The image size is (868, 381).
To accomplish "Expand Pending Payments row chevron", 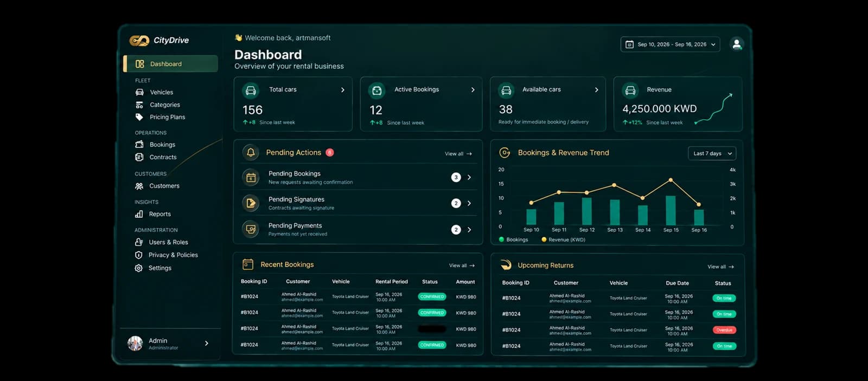I will [x=469, y=230].
